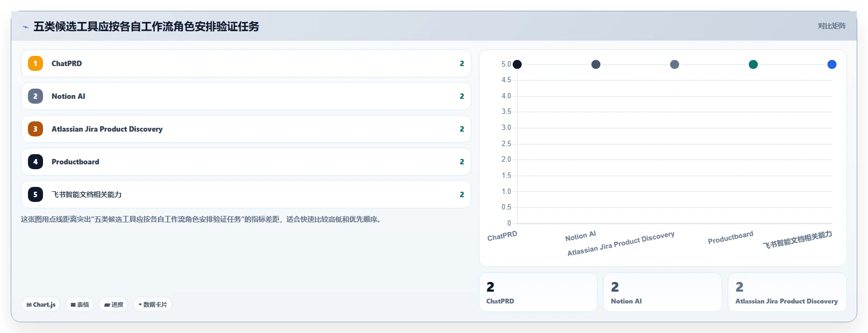Click the chart description text below list
Image resolution: width=868 pixels, height=333 pixels.
point(202,219)
